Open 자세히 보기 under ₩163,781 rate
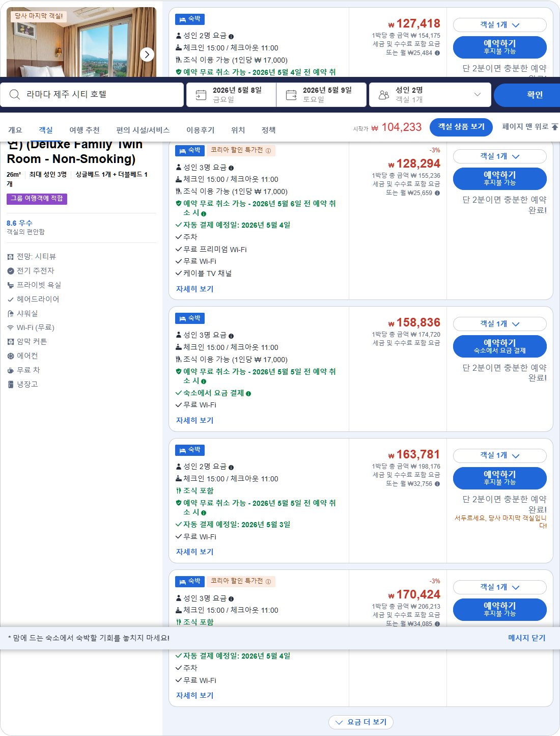Screen dimensions: 560x736 pyautogui.click(x=195, y=552)
